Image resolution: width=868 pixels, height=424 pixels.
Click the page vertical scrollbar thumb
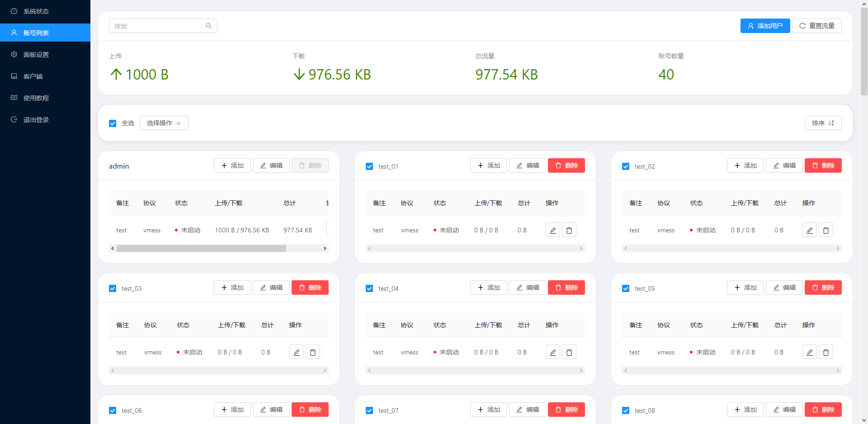pyautogui.click(x=864, y=52)
